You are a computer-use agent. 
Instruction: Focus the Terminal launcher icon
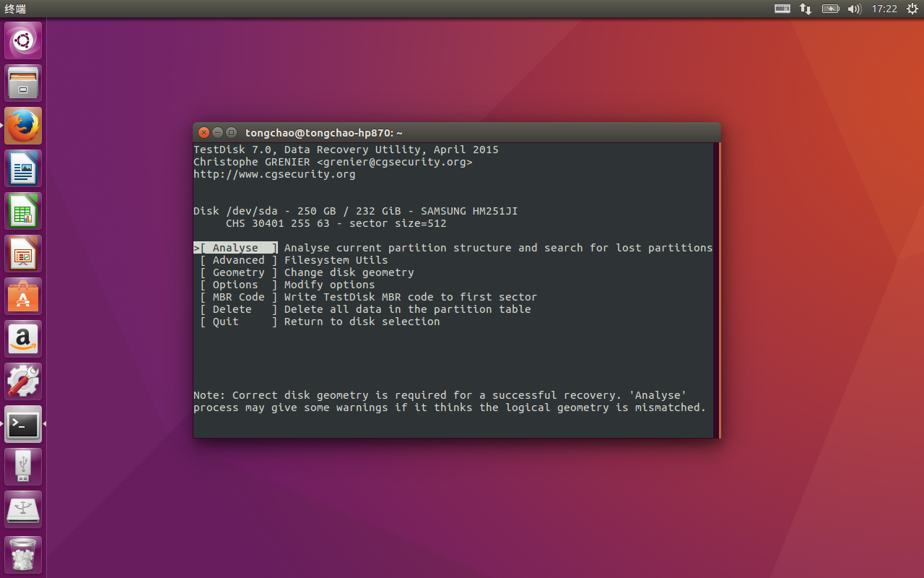click(x=23, y=424)
